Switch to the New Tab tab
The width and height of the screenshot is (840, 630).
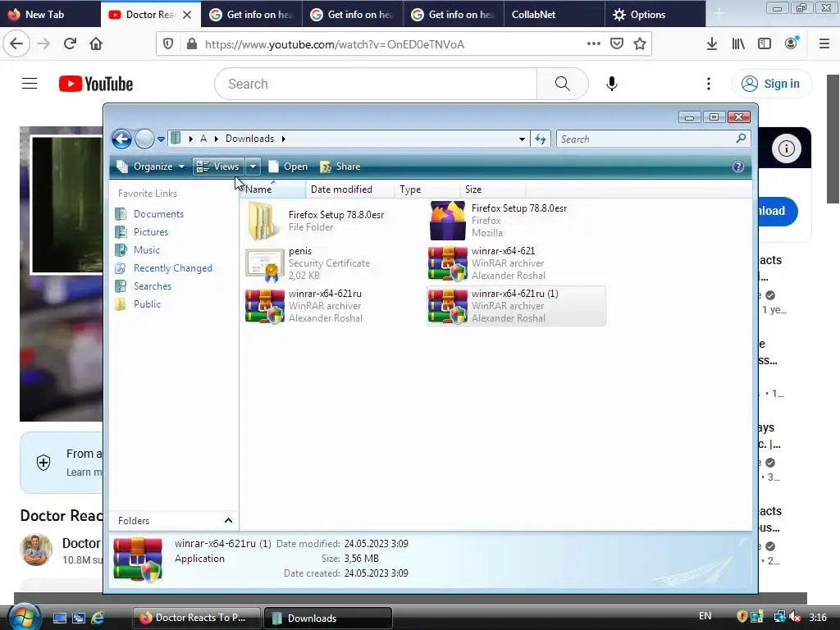(x=50, y=15)
